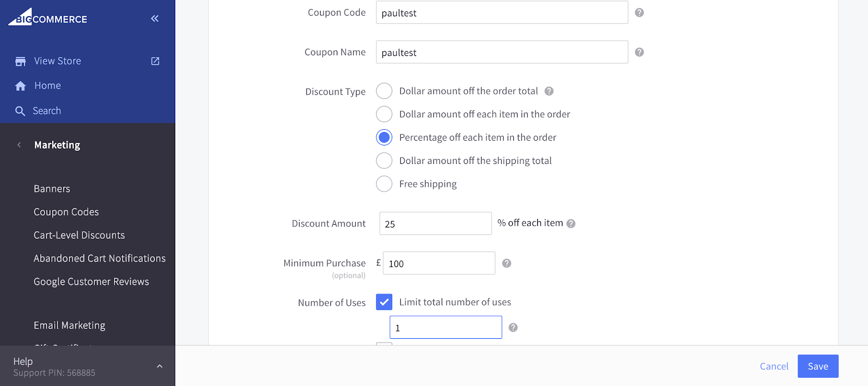Open Cart-Level Discounts menu item
Viewport: 868px width, 386px height.
pos(79,236)
